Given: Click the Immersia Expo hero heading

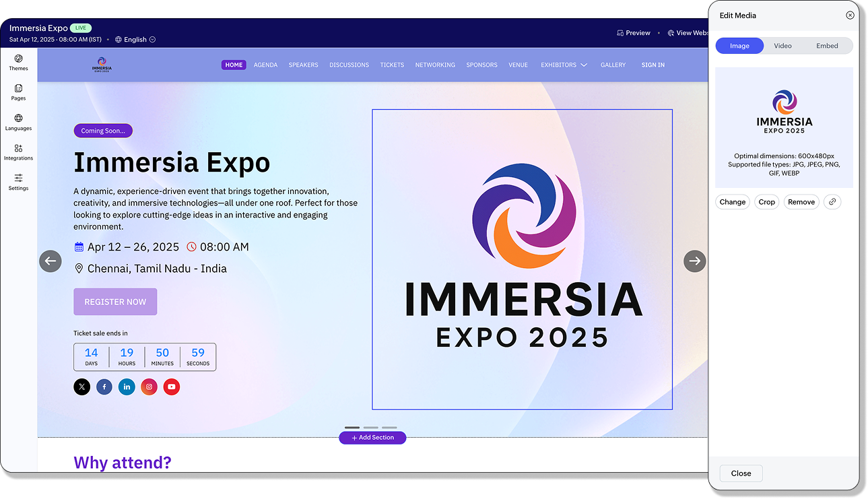Looking at the screenshot, I should [x=172, y=162].
